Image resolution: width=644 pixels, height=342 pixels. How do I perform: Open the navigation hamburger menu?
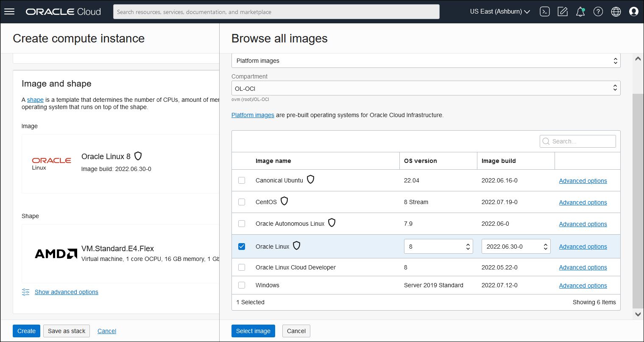click(x=9, y=11)
